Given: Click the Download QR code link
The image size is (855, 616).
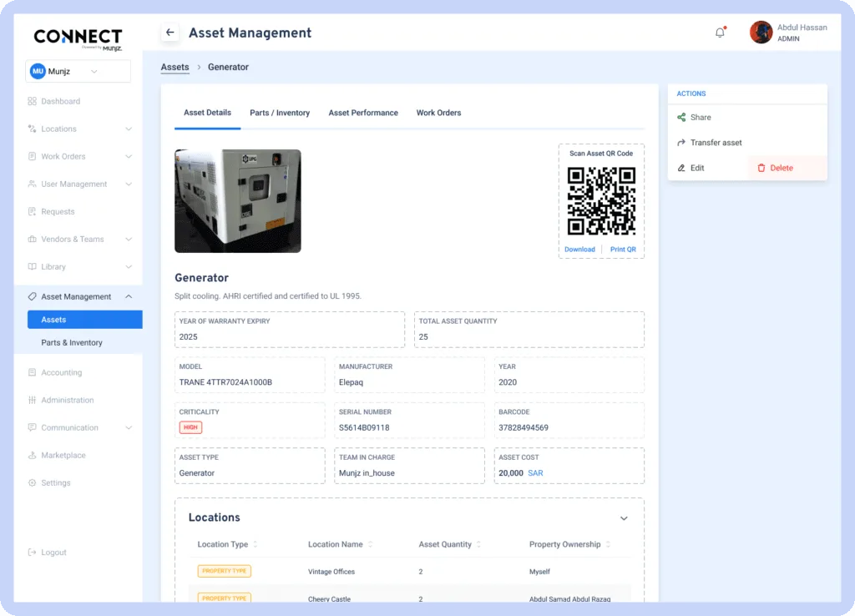Looking at the screenshot, I should tap(579, 250).
